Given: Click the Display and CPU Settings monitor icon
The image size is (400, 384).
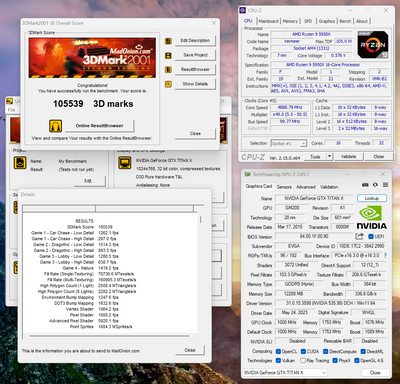Looking at the screenshot, I should click(x=124, y=163).
